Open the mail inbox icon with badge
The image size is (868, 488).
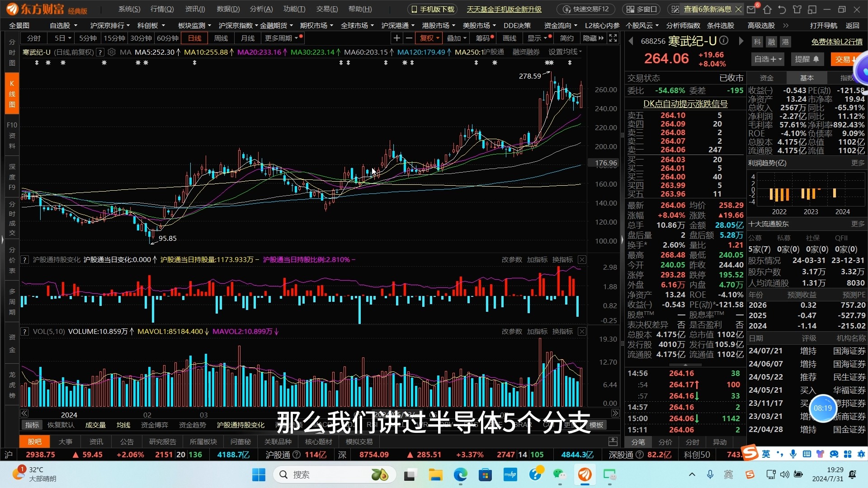click(752, 9)
